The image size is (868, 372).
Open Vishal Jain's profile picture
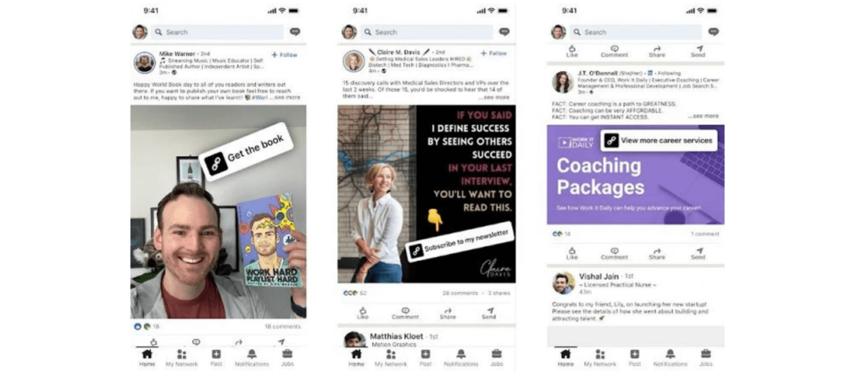pos(563,283)
